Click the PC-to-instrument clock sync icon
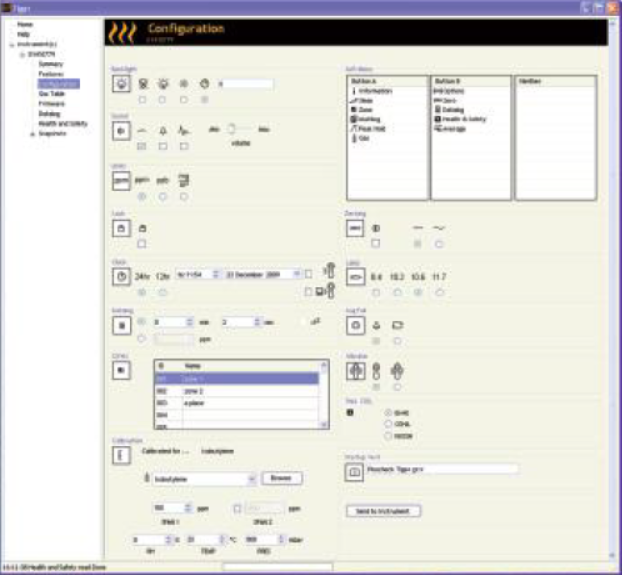This screenshot has width=622, height=575. pyautogui.click(x=326, y=292)
